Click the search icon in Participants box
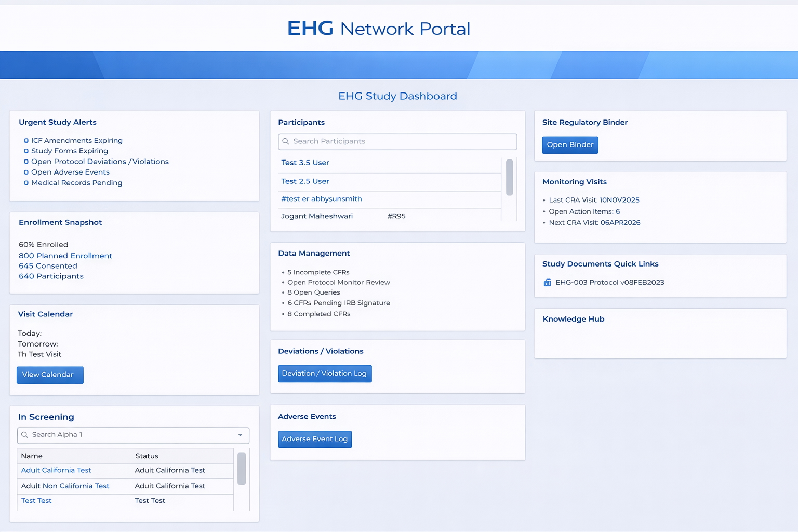Screen dimensions: 798x532 point(286,141)
